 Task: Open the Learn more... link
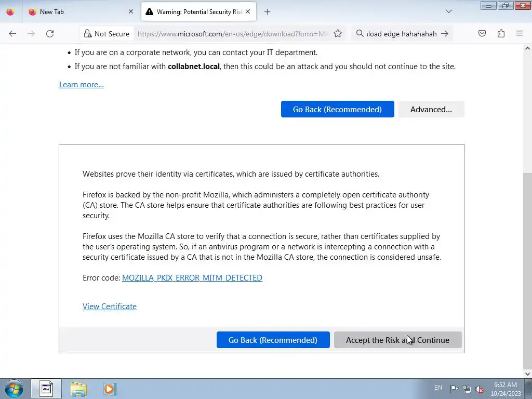(82, 85)
